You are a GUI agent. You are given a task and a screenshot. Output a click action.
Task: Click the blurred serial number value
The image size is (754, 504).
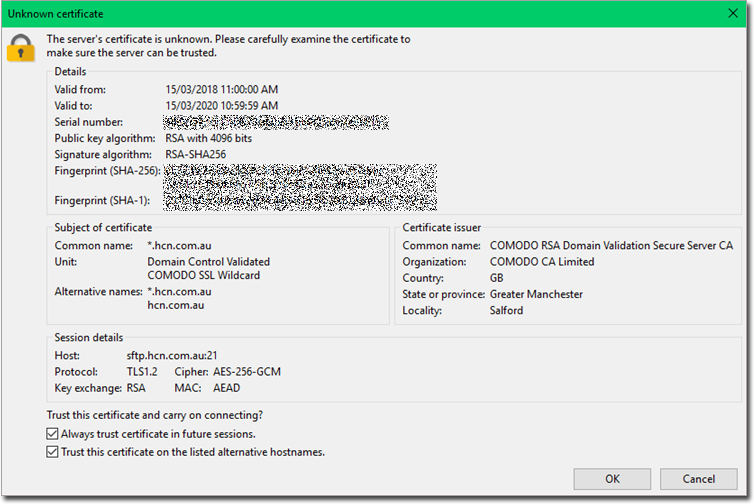[x=276, y=122]
